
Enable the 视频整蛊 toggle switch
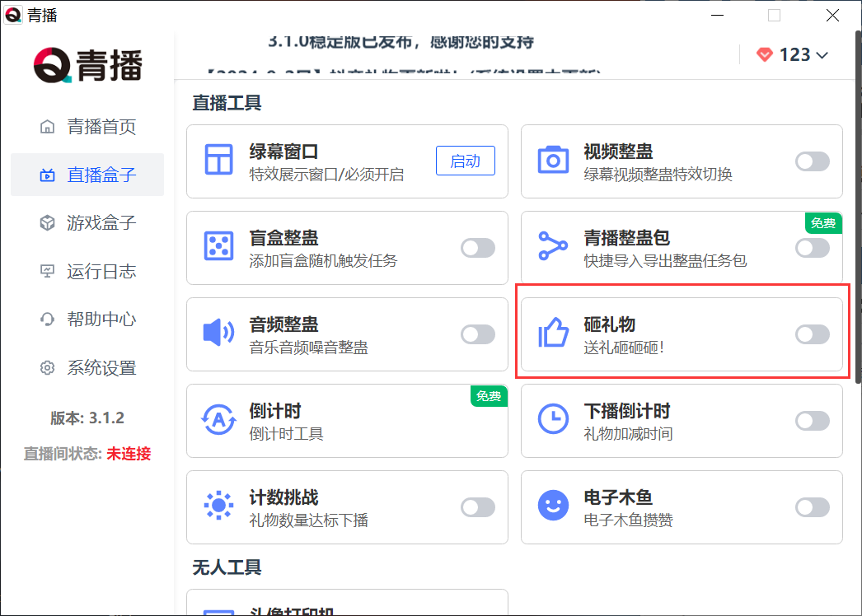tap(812, 161)
